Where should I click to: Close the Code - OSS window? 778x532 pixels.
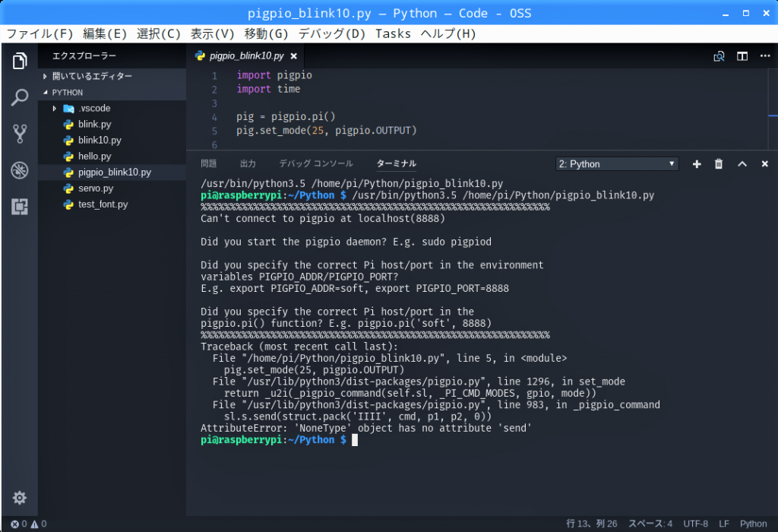tap(766, 14)
